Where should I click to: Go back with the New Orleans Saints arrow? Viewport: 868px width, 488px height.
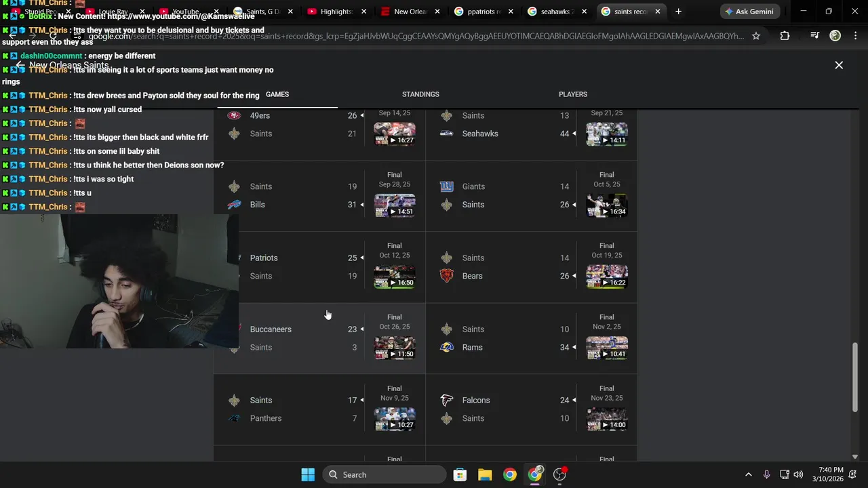tap(20, 65)
